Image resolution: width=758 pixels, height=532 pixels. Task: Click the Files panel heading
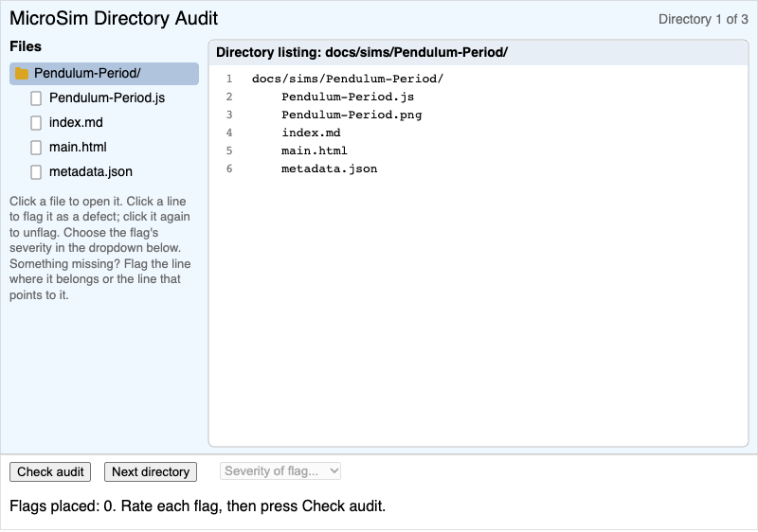[x=26, y=46]
